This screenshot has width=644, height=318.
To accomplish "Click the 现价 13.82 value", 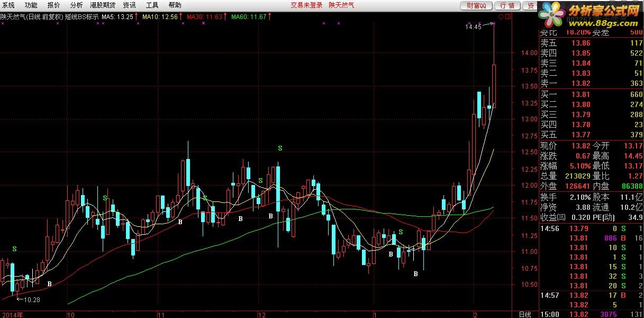I will [580, 146].
